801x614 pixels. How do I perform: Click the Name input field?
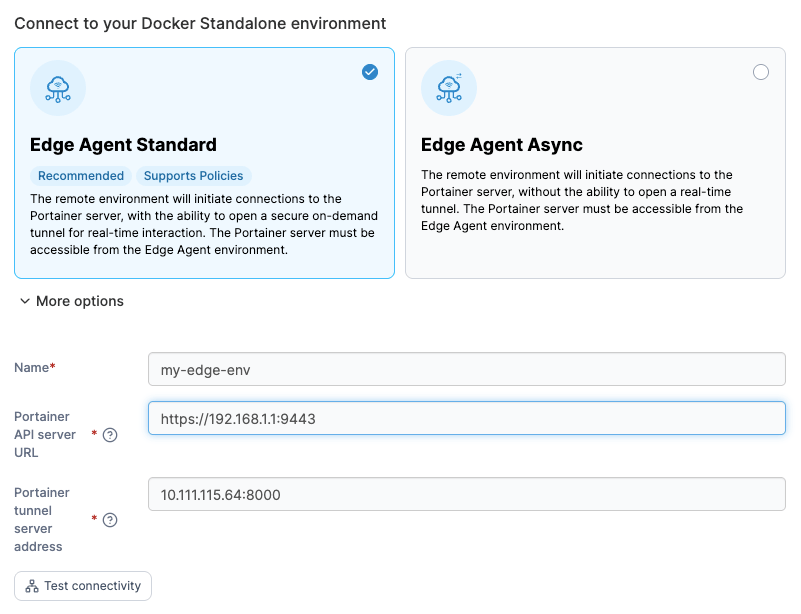pyautogui.click(x=466, y=369)
